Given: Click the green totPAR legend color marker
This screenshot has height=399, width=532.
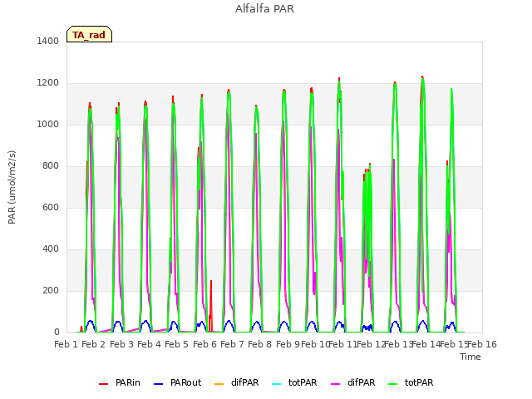Looking at the screenshot, I should click(x=393, y=384).
